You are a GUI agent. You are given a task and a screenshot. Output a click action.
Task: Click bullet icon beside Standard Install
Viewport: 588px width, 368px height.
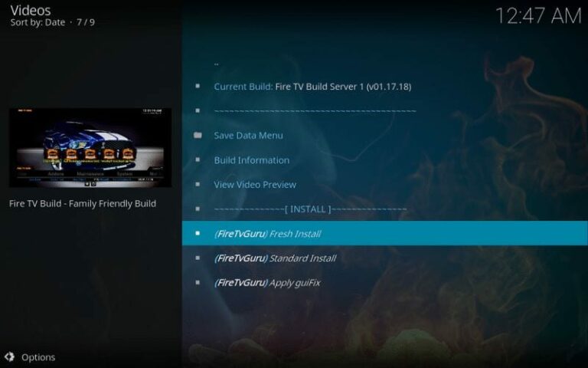coord(198,258)
